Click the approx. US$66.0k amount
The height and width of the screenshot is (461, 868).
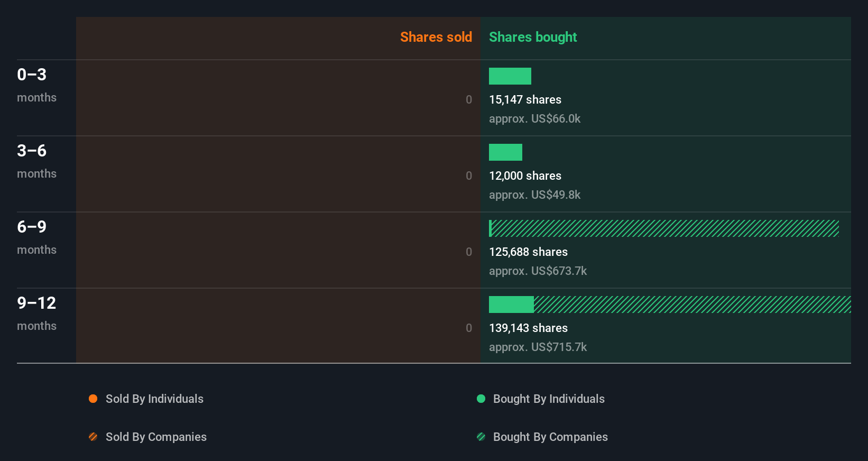(x=534, y=119)
